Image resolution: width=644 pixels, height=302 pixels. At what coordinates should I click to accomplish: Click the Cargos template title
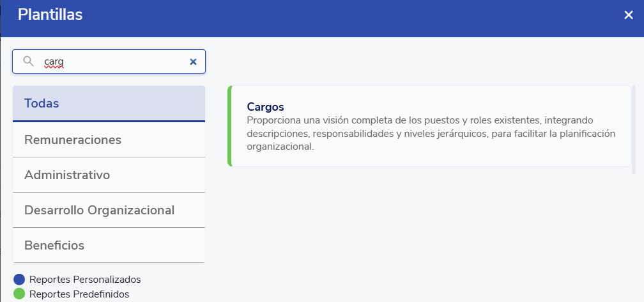pyautogui.click(x=265, y=107)
